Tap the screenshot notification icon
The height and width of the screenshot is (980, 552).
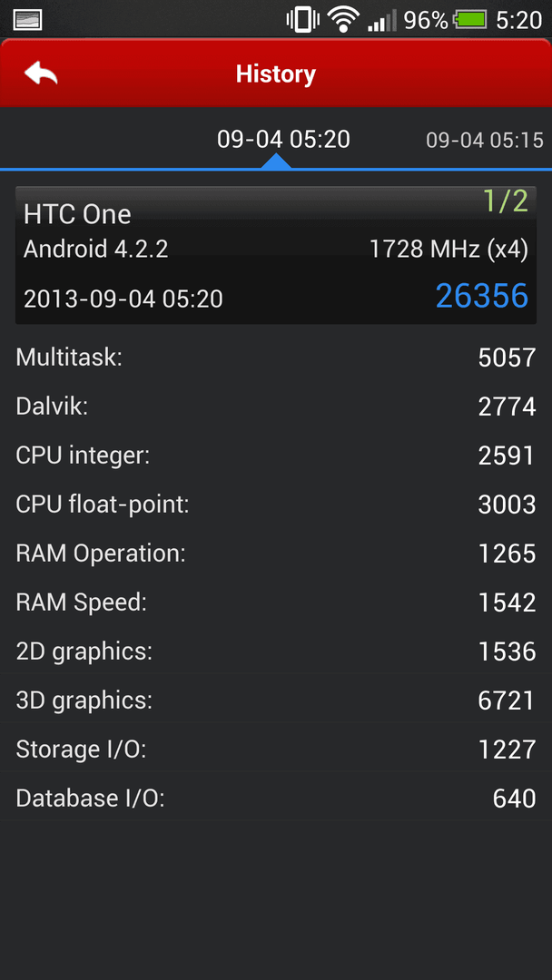27,20
